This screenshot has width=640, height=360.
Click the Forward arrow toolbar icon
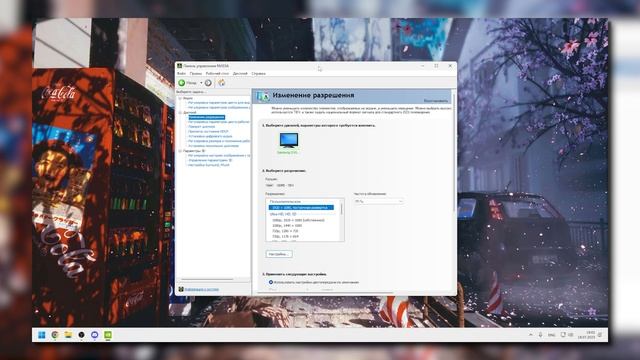click(x=208, y=83)
